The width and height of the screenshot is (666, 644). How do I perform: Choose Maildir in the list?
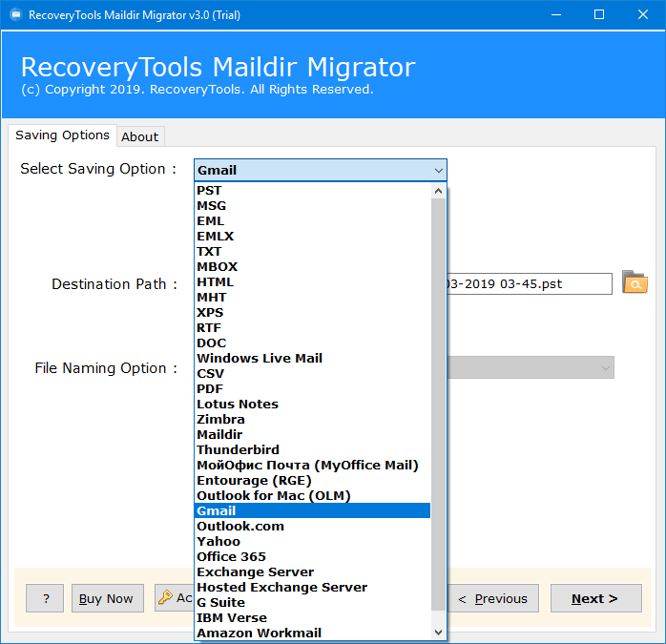click(312, 434)
